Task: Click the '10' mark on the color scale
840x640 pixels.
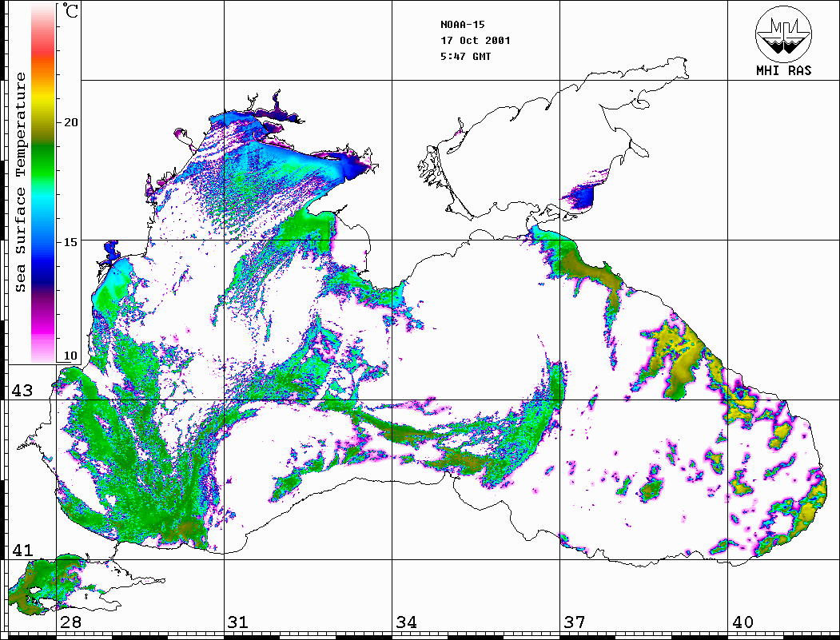Action: (70, 356)
